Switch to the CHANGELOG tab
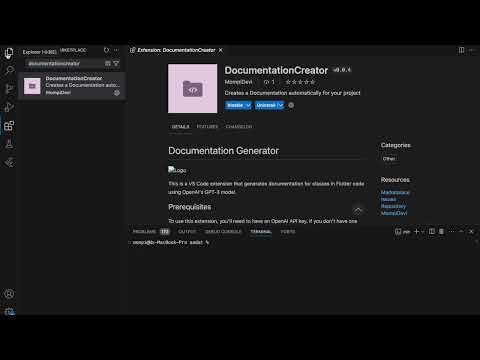The image size is (480, 360). (x=239, y=127)
